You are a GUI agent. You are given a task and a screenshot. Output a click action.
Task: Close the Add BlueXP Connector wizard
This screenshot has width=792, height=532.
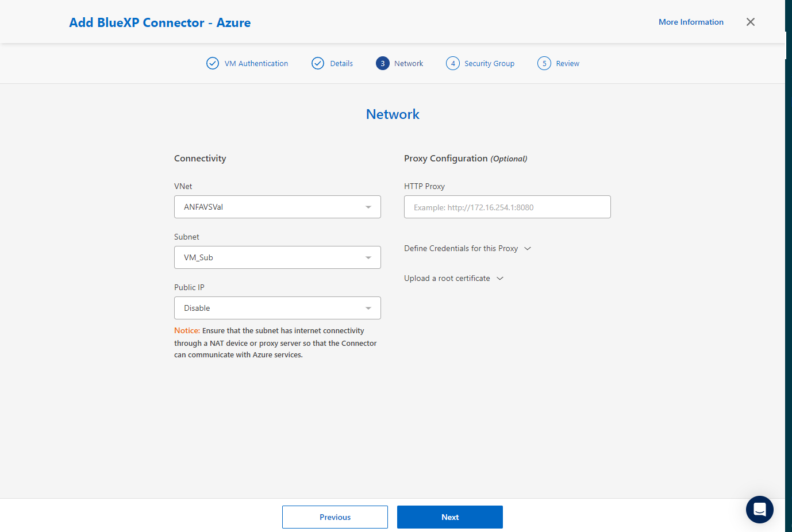750,22
